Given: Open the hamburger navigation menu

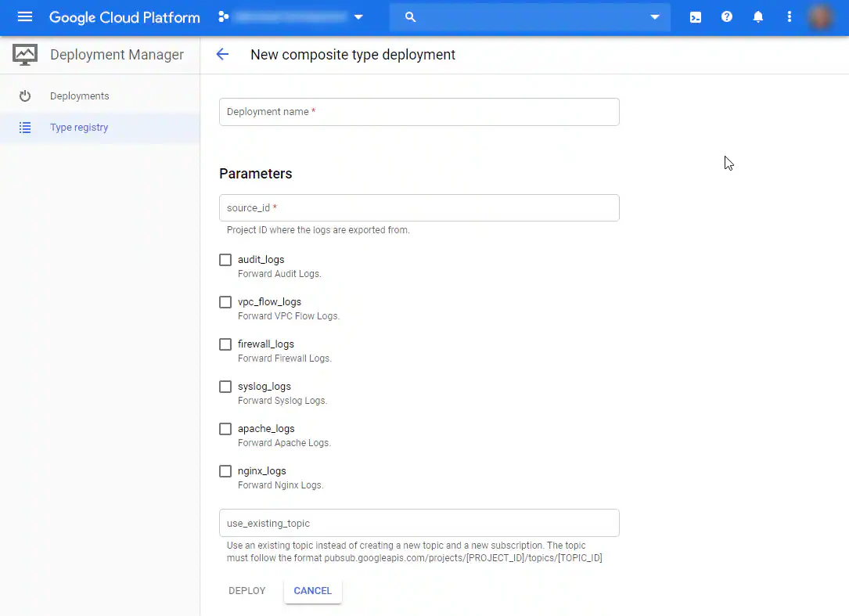Looking at the screenshot, I should (x=25, y=16).
